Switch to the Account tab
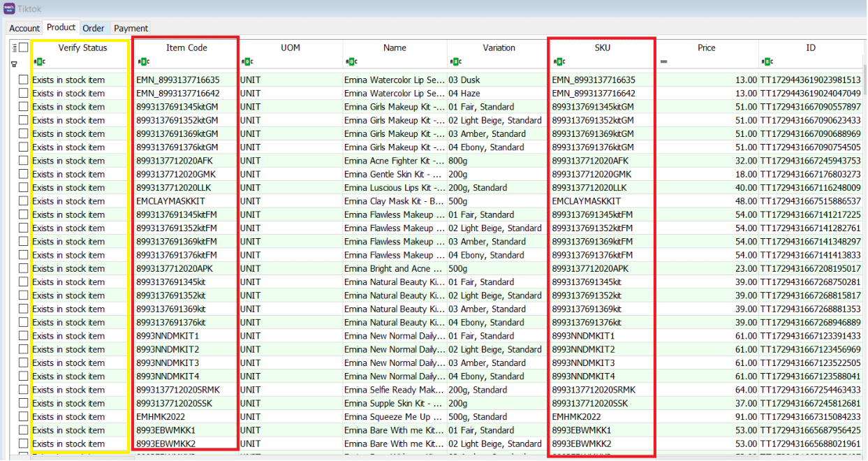The image size is (868, 461). coord(24,28)
